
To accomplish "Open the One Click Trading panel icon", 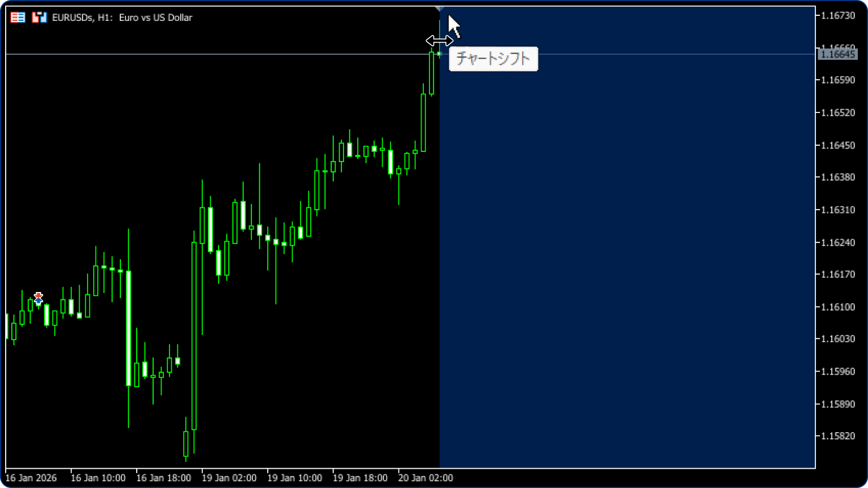I will tap(18, 18).
